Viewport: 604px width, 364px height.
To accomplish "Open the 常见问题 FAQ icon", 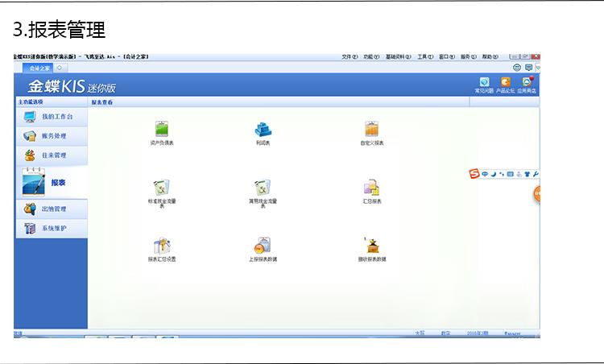I will click(484, 83).
